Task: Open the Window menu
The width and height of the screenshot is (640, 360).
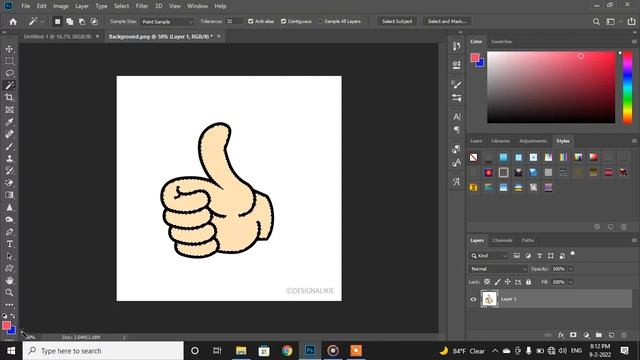Action: pos(197,6)
